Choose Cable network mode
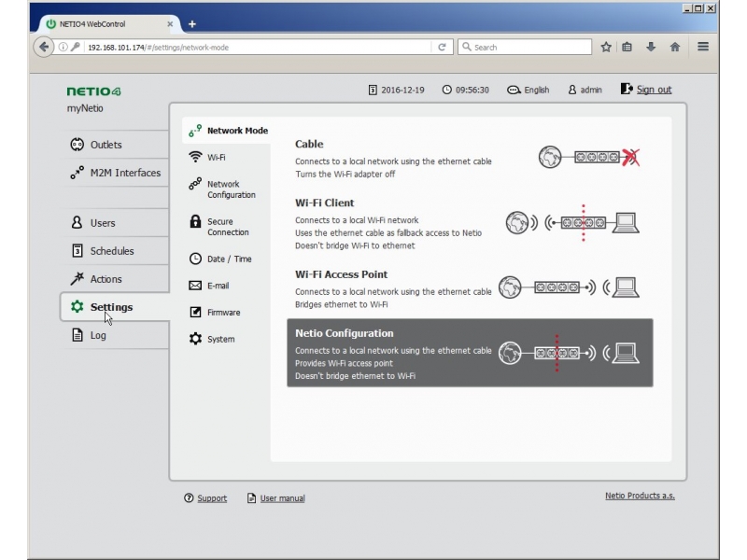Viewport: 747px width, 560px height. pyautogui.click(x=470, y=159)
